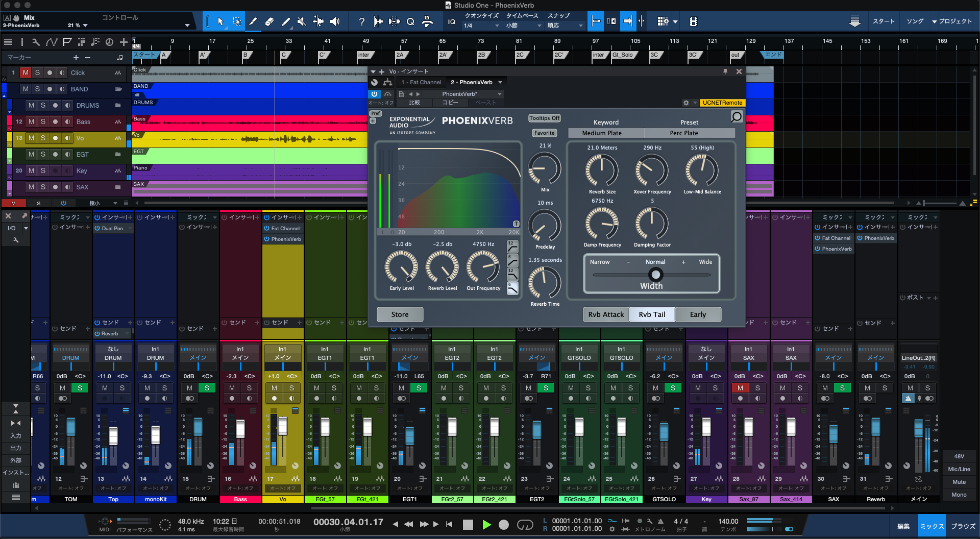
Task: Open the marker track flag icon
Action: pos(67,42)
